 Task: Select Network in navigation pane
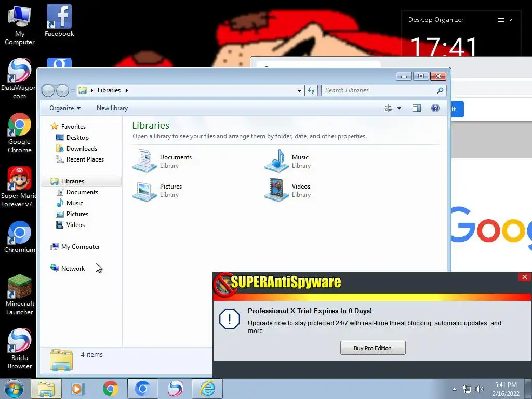[73, 269]
